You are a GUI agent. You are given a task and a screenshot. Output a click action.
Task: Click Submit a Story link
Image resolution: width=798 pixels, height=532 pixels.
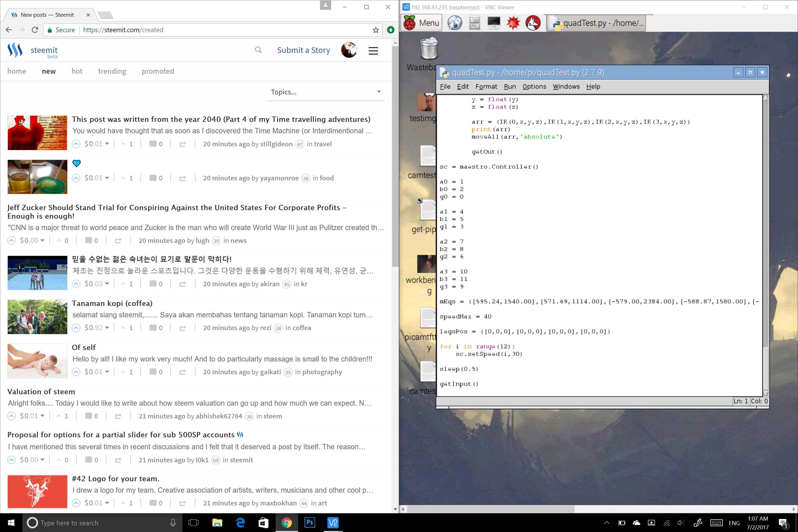coord(303,50)
